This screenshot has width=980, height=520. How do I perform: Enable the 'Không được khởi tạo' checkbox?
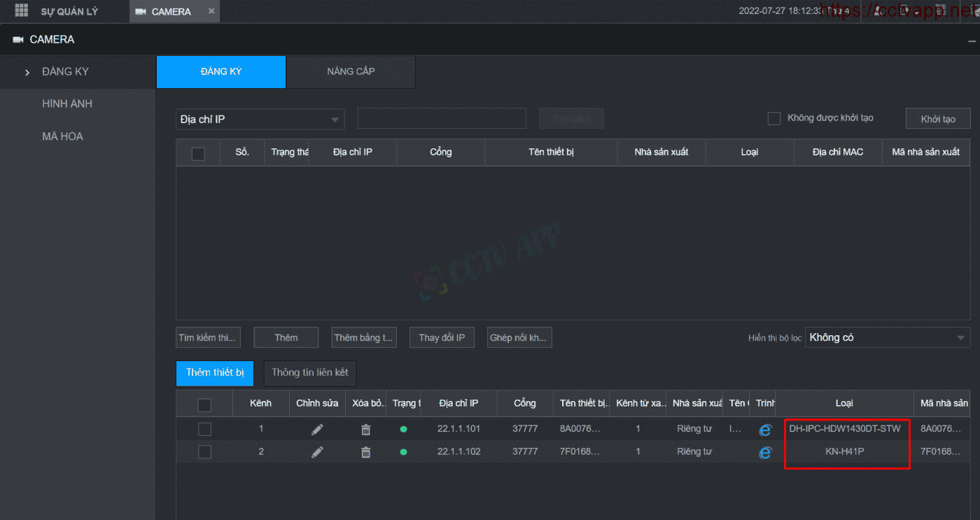773,118
